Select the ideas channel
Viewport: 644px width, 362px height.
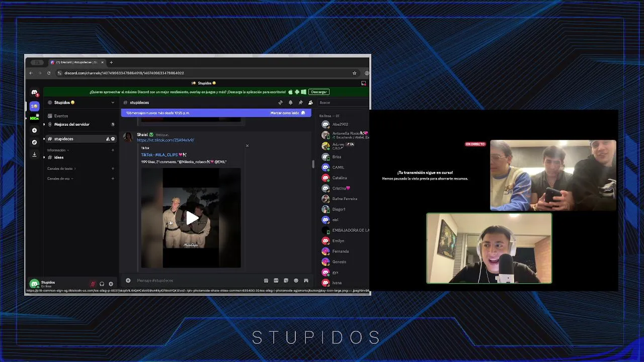tap(80, 157)
